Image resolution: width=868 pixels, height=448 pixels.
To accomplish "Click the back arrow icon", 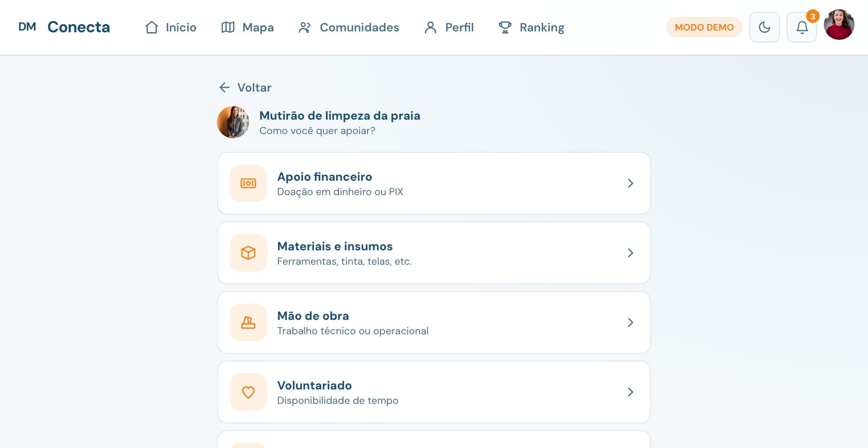I will (224, 87).
